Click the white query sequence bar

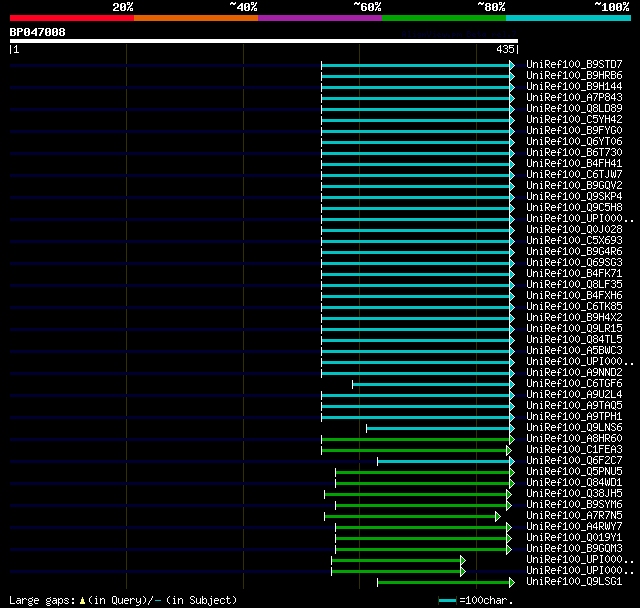264,41
